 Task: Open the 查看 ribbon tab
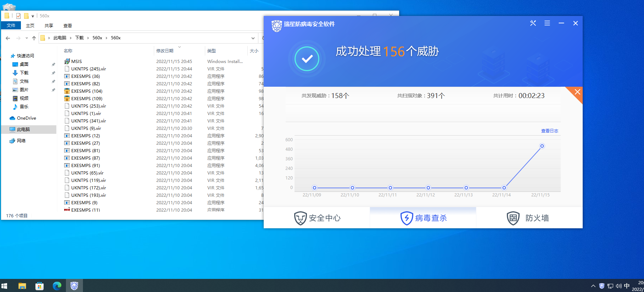point(68,25)
